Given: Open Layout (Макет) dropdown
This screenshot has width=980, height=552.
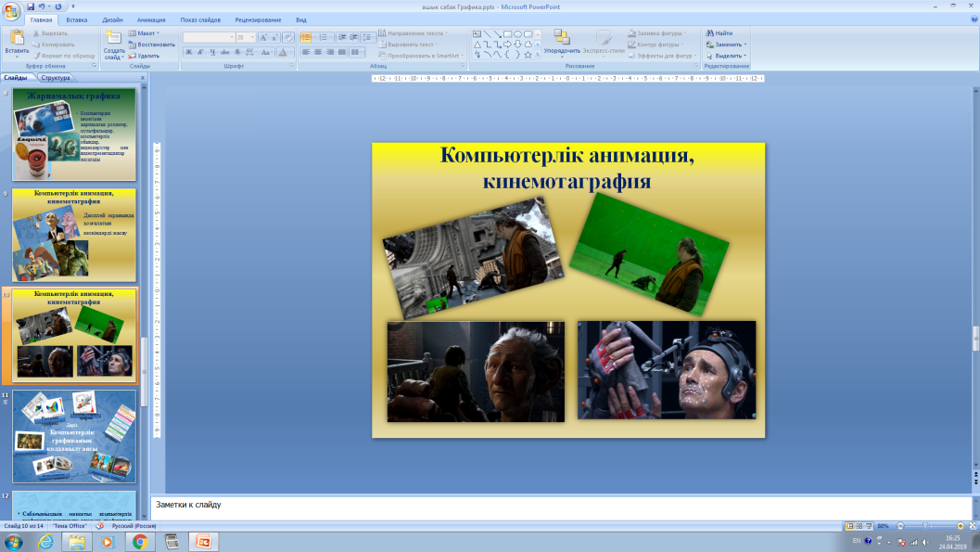Looking at the screenshot, I should point(145,33).
